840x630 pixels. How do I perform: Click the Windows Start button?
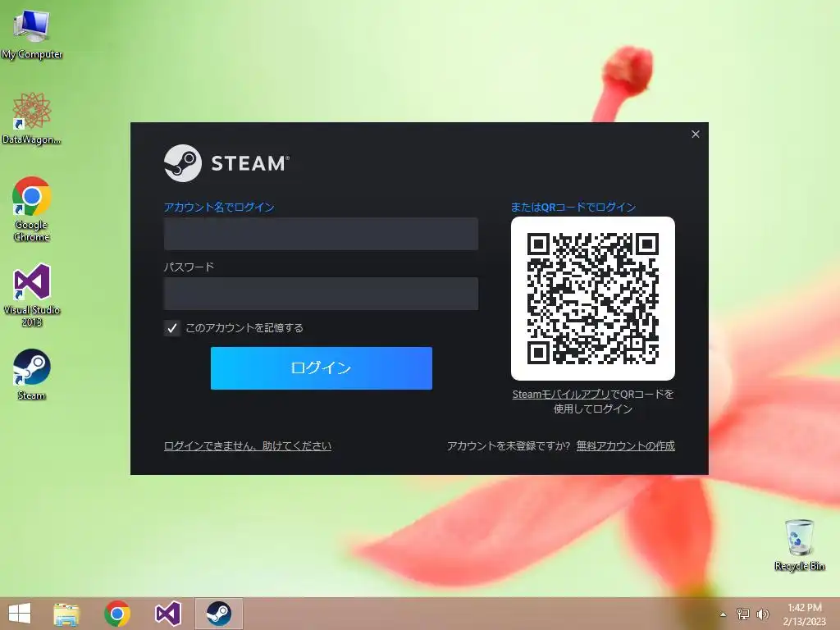tap(20, 614)
